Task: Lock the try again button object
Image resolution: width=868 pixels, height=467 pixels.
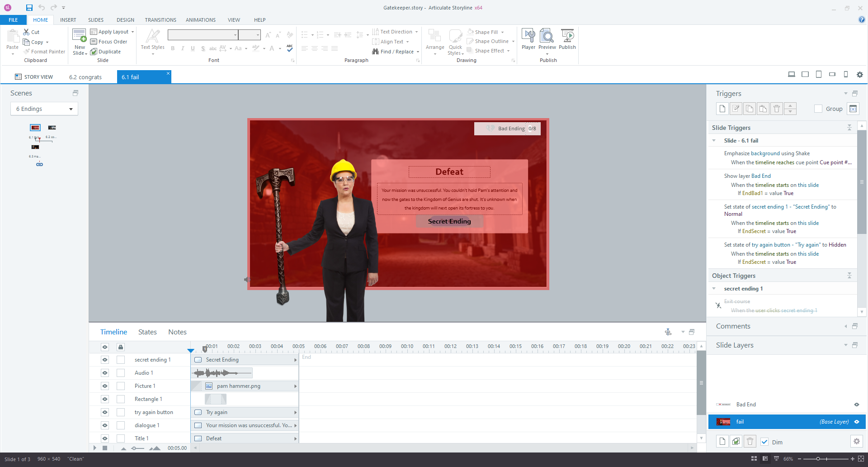Action: point(121,412)
